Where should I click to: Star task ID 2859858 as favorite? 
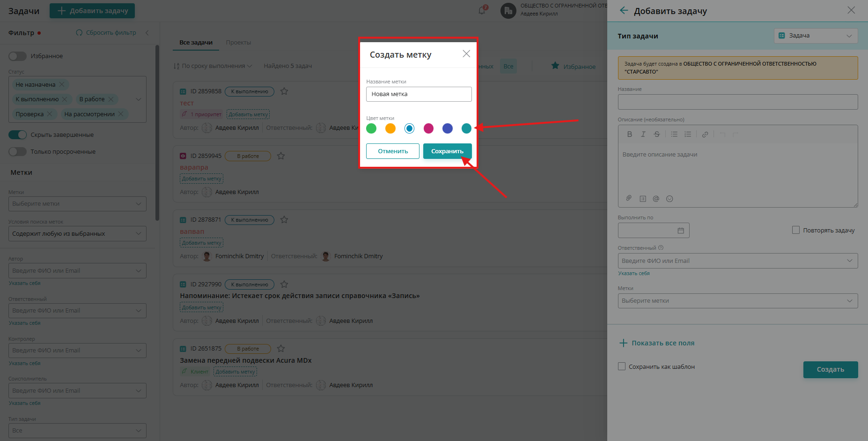(x=284, y=91)
